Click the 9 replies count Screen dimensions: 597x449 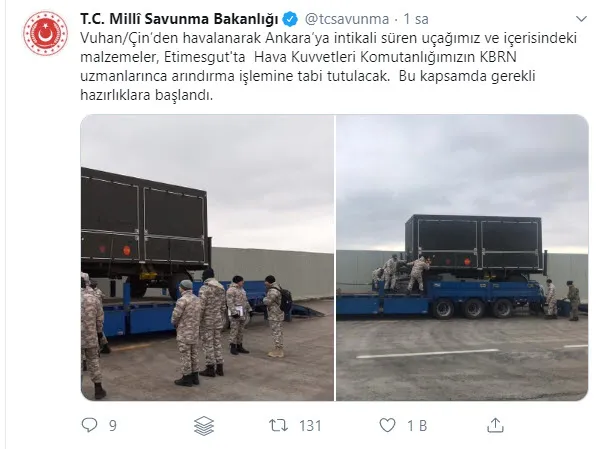click(113, 425)
